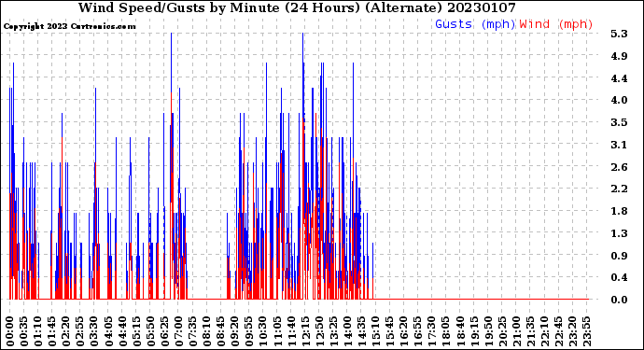Click the 2.2 y-axis value
The height and width of the screenshot is (350, 644).
619,189
